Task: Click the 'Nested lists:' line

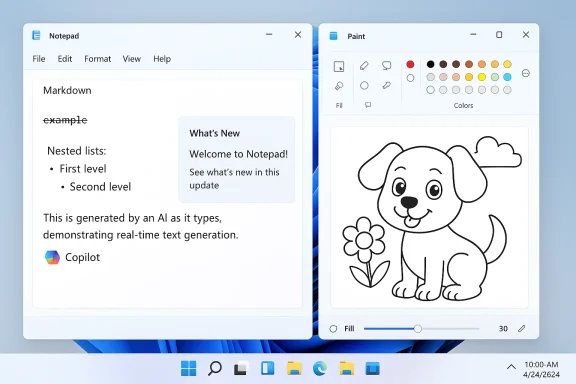Action: (76, 151)
